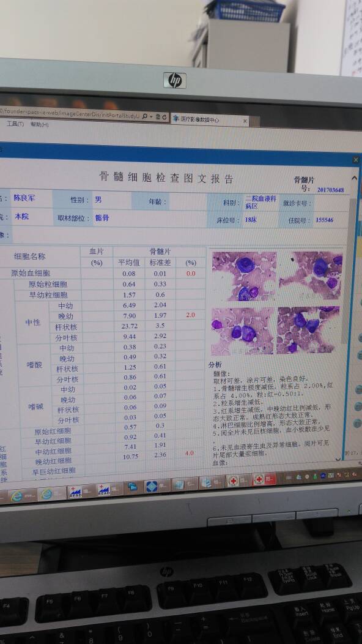Open the 工具(T) menu
Screen dimensions: 362x644
(15, 124)
